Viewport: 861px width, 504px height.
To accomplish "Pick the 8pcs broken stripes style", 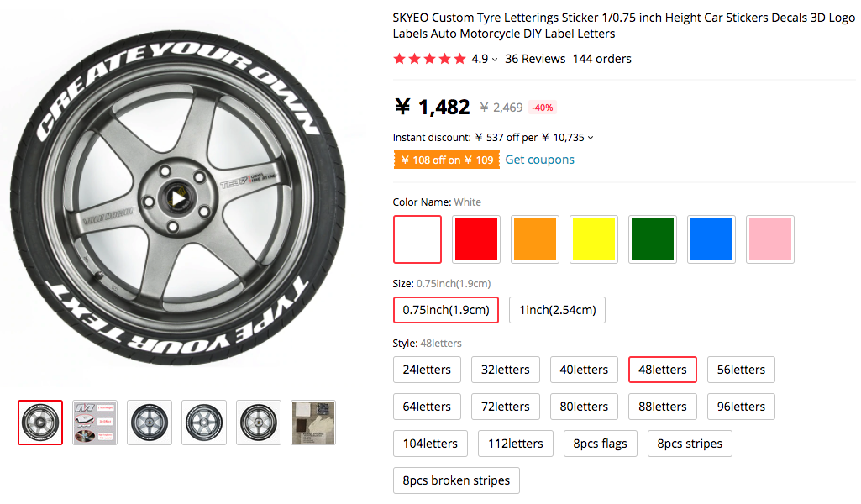I will pos(456,480).
